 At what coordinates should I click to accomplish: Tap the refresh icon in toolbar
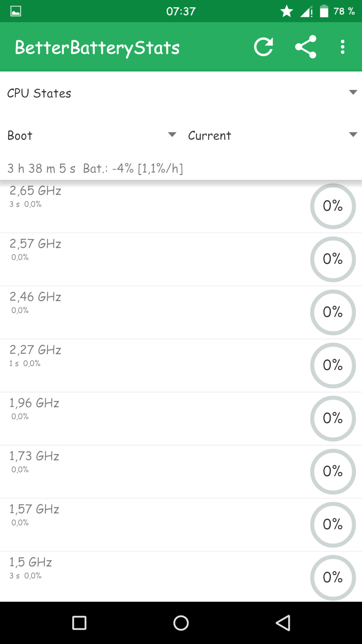(x=263, y=47)
